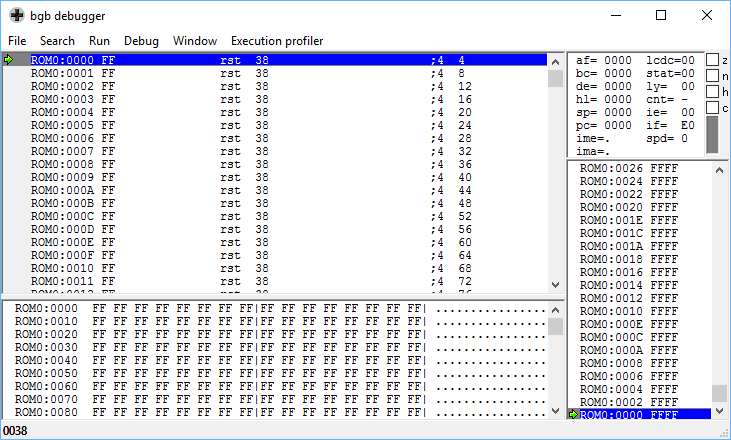Click disassembly pane scroll down arrow
This screenshot has height=440, width=731.
(555, 284)
